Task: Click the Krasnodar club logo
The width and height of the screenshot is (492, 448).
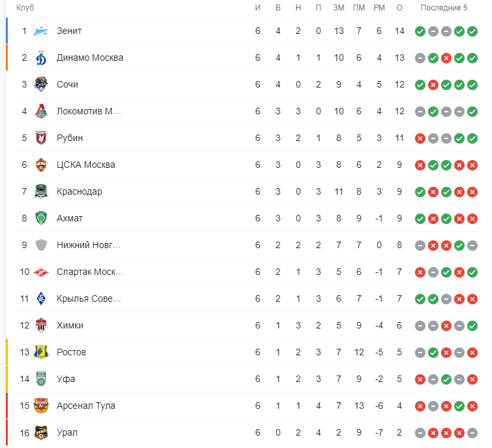Action: click(x=41, y=191)
